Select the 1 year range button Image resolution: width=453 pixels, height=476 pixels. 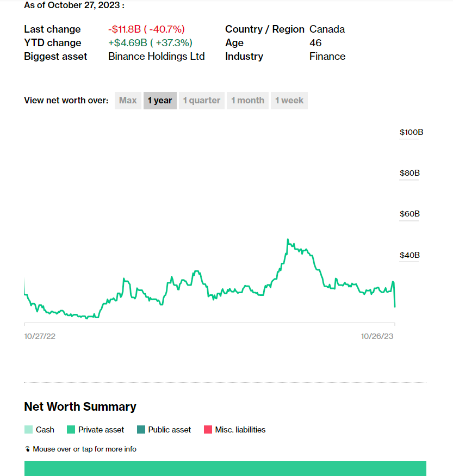click(x=160, y=101)
